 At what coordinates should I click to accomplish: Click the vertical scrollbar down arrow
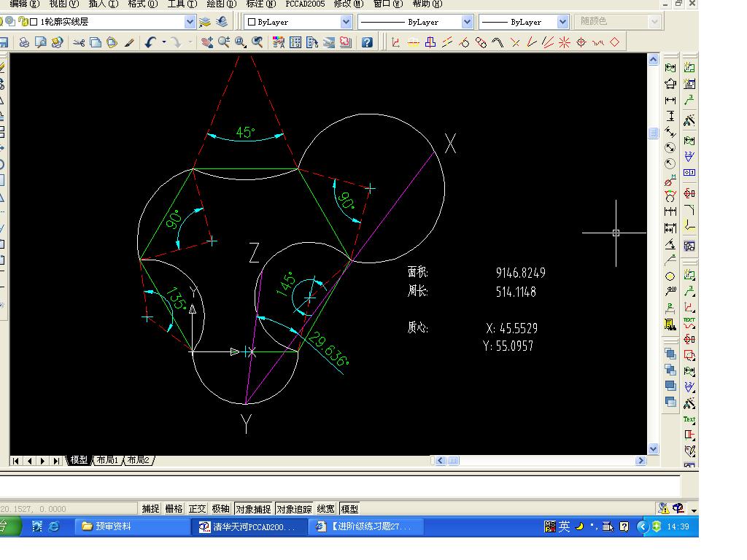click(x=653, y=448)
